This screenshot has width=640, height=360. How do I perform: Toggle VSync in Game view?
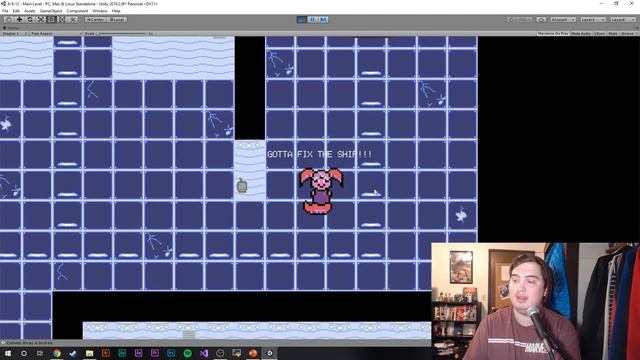point(600,33)
